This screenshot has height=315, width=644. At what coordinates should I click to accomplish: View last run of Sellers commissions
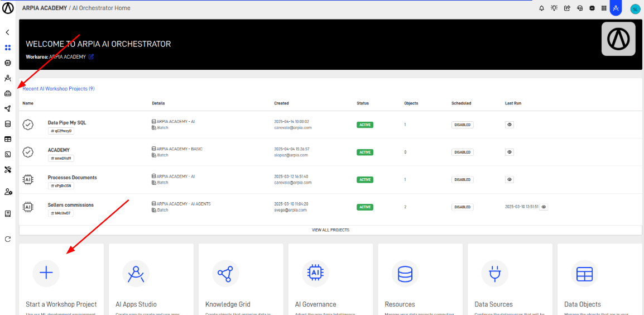coord(544,207)
